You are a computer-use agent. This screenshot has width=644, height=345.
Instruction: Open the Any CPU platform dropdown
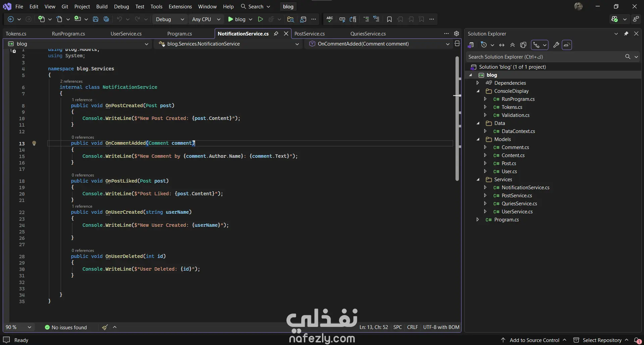206,19
